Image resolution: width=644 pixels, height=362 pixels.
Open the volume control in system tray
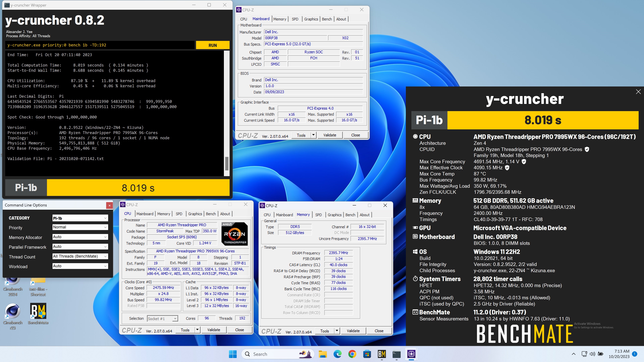592,354
